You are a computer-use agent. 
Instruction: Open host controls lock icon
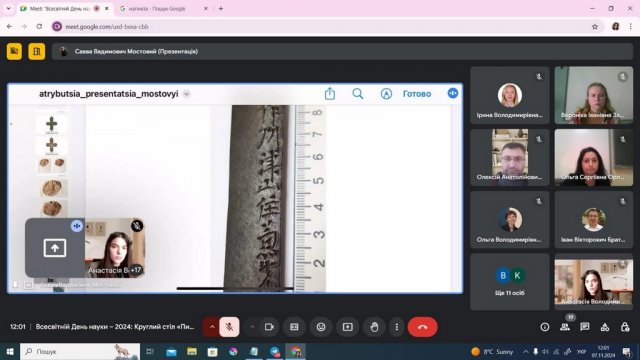[x=624, y=327]
